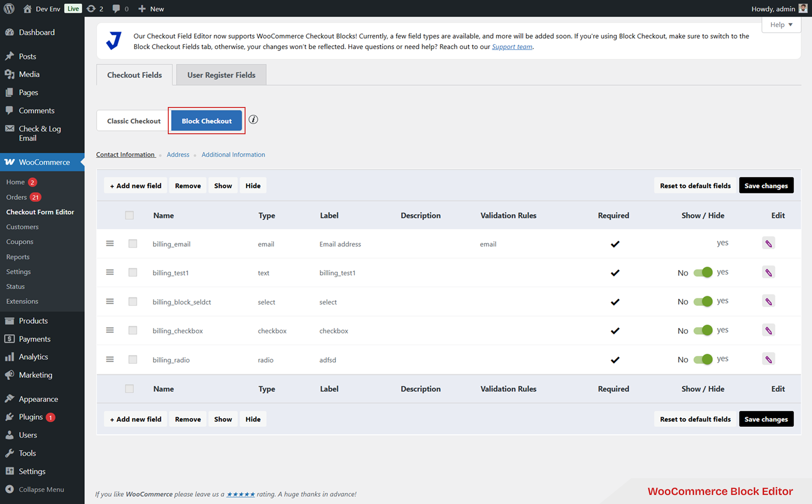812x504 pixels.
Task: Open the Support team link
Action: [x=512, y=47]
